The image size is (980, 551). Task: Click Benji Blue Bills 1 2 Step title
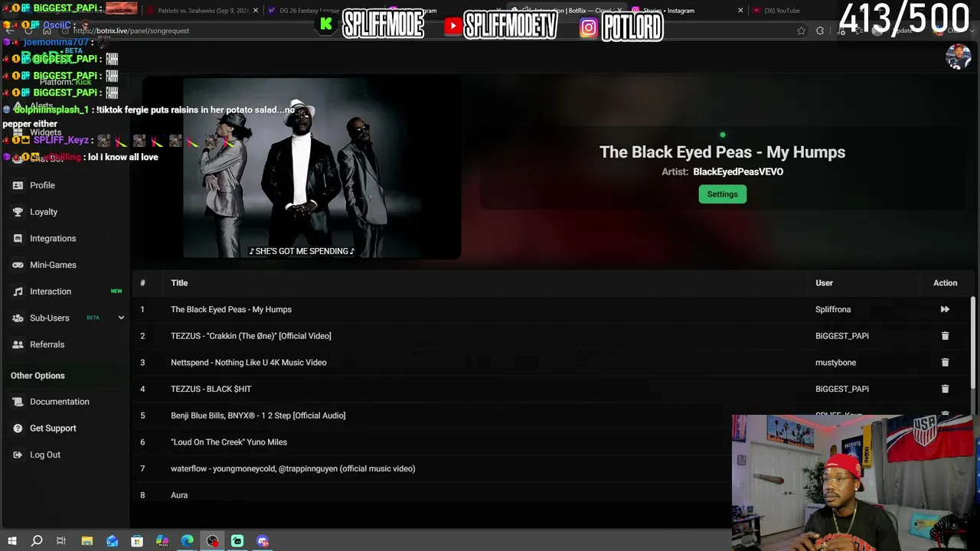(258, 416)
